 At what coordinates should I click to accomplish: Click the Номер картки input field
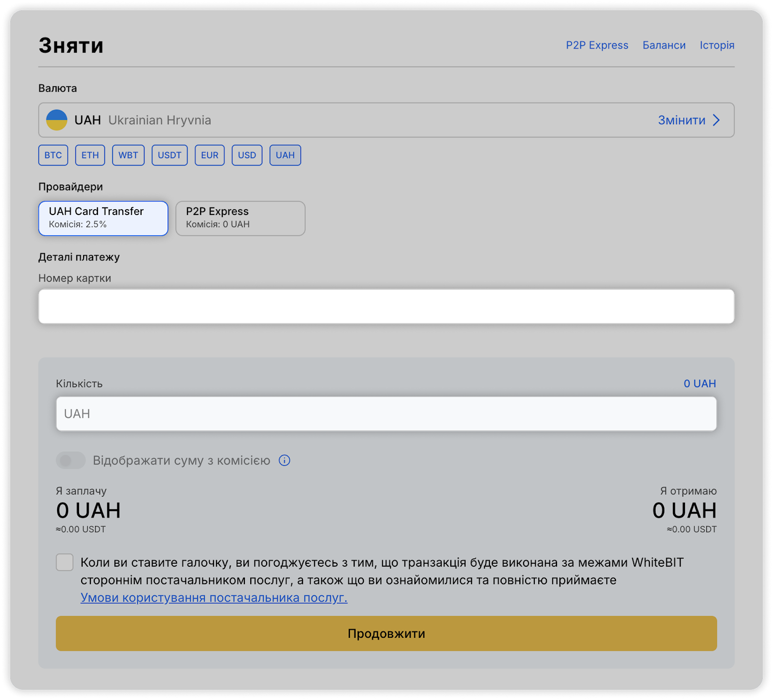click(x=386, y=306)
